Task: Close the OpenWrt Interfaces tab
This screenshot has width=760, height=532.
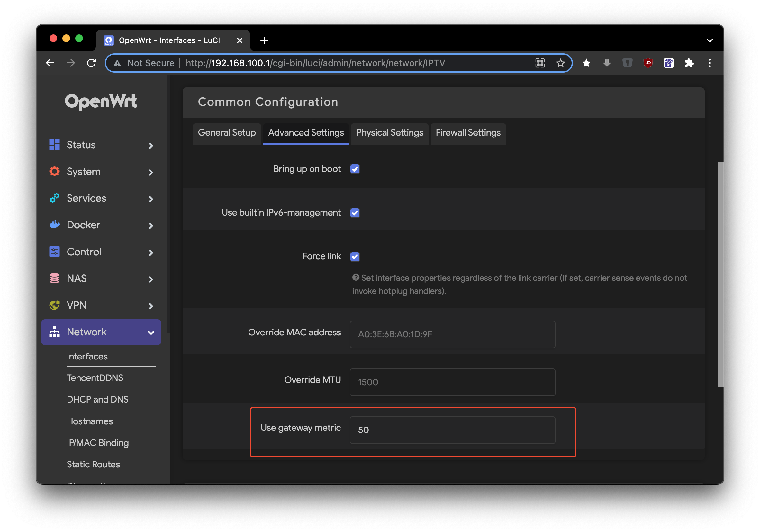Action: (x=240, y=40)
